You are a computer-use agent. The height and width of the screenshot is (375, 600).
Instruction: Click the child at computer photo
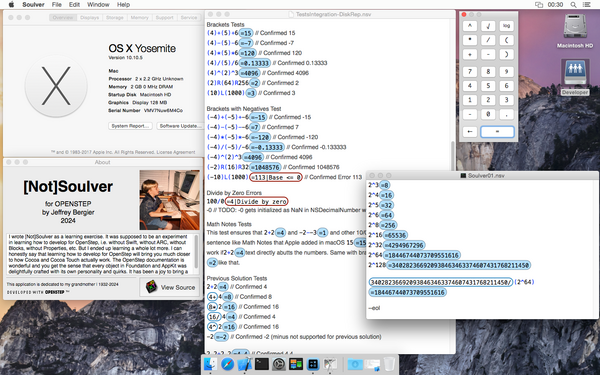(x=170, y=200)
